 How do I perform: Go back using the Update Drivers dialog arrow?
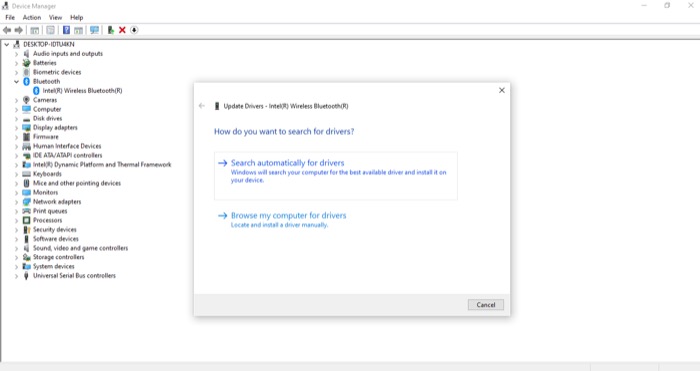tap(202, 106)
